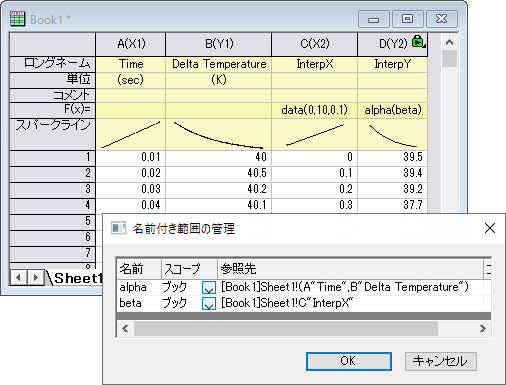Minimize the Book1 window
Image resolution: width=506 pixels, height=385 pixels.
click(373, 19)
